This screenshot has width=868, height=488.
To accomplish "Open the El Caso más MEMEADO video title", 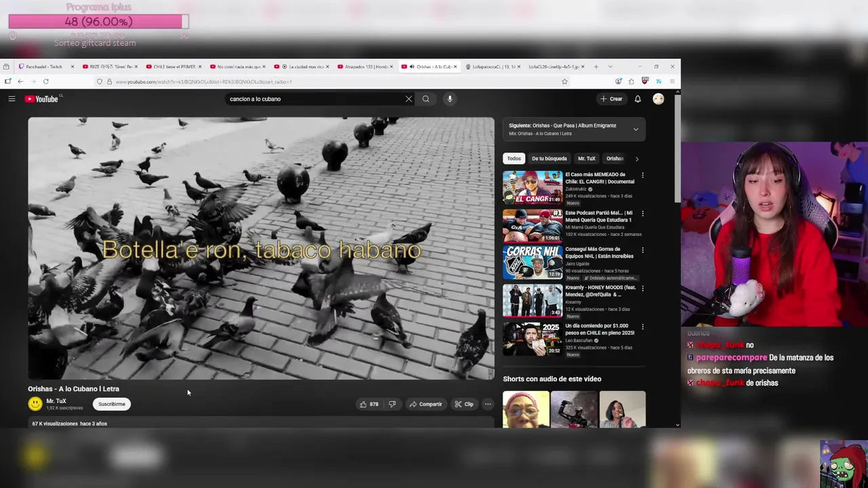I will (599, 178).
